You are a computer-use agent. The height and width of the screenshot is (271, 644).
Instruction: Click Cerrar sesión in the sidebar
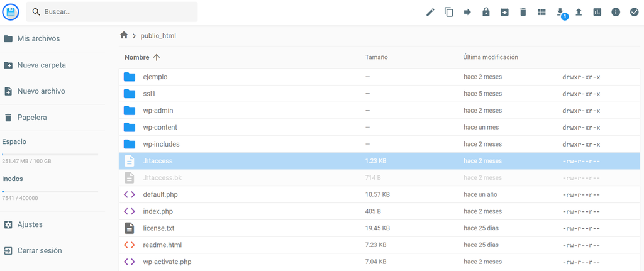point(40,250)
